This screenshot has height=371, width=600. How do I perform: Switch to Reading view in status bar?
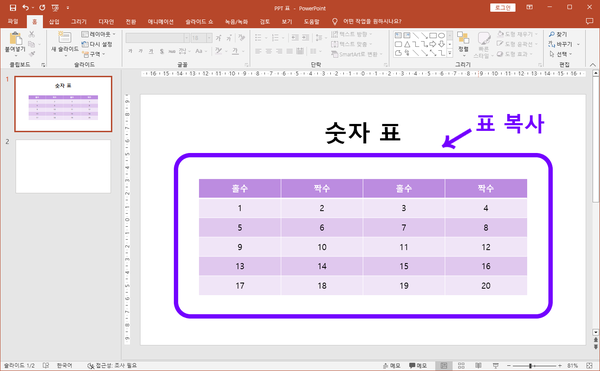[x=478, y=366]
